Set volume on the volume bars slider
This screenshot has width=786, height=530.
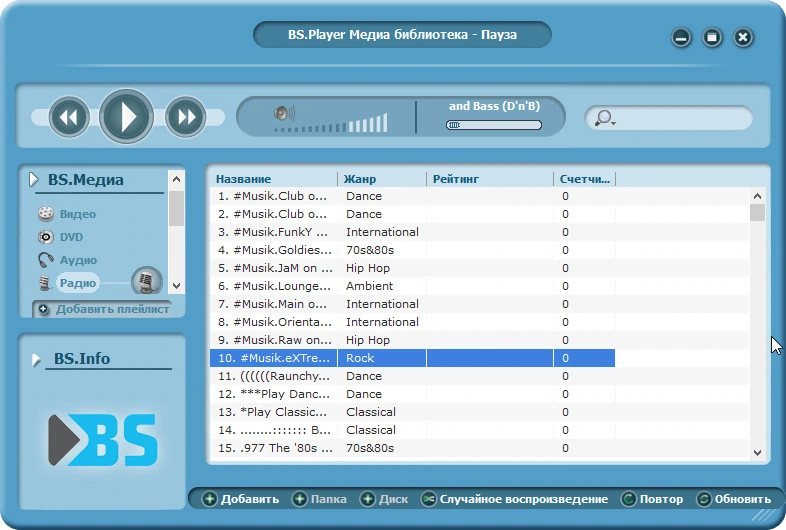[331, 124]
